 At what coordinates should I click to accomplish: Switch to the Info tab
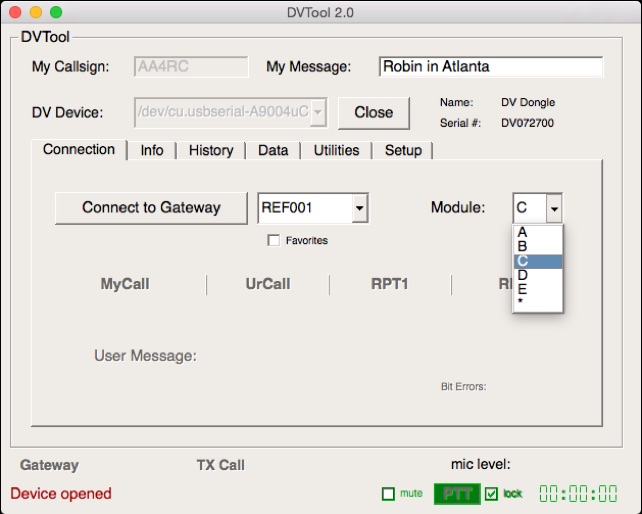[x=152, y=150]
